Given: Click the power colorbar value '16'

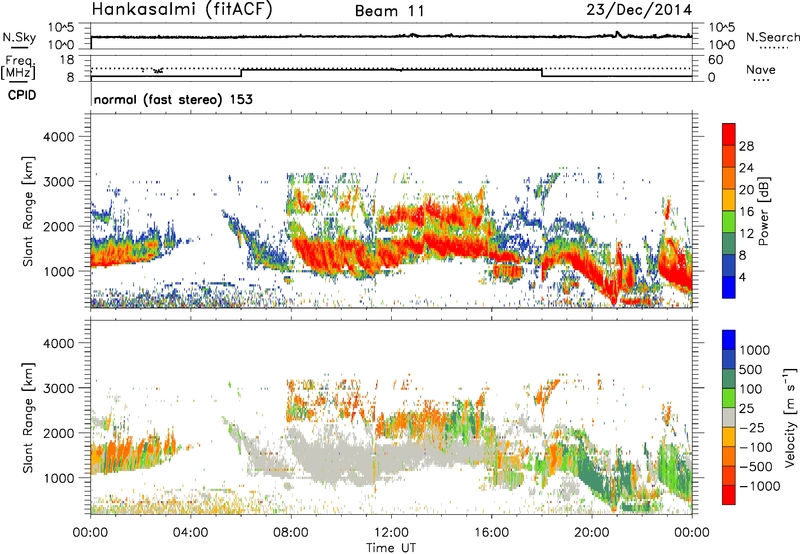Looking at the screenshot, I should pos(746,212).
